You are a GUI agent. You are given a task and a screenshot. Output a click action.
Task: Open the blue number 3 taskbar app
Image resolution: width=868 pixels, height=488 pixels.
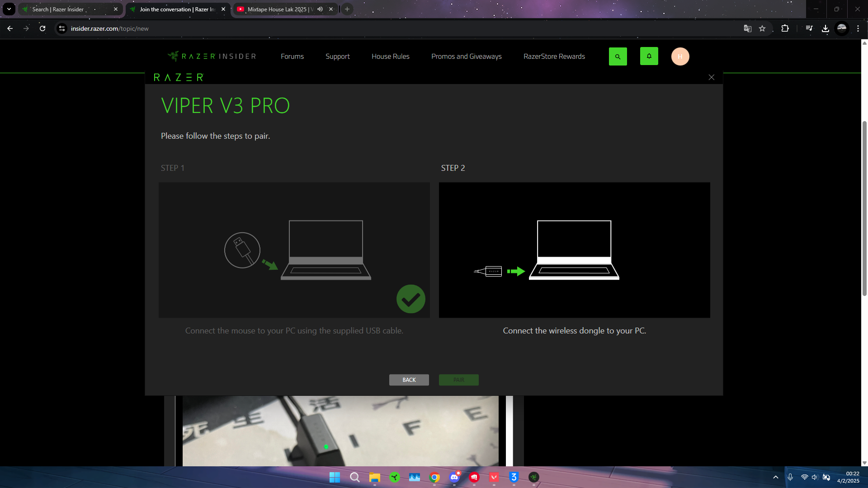coord(514,477)
